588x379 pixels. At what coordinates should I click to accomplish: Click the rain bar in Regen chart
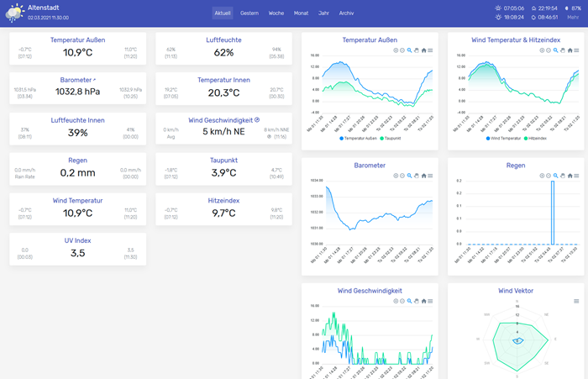553,213
